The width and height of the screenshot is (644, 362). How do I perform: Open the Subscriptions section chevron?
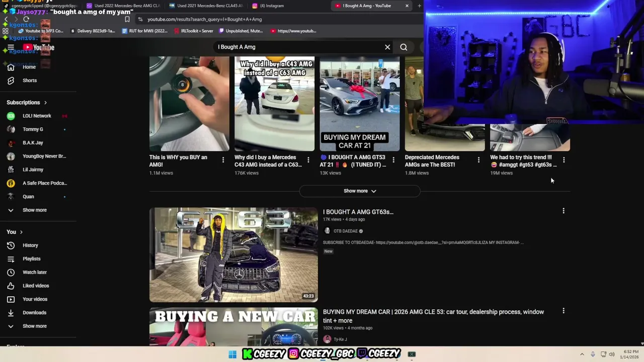pyautogui.click(x=45, y=103)
